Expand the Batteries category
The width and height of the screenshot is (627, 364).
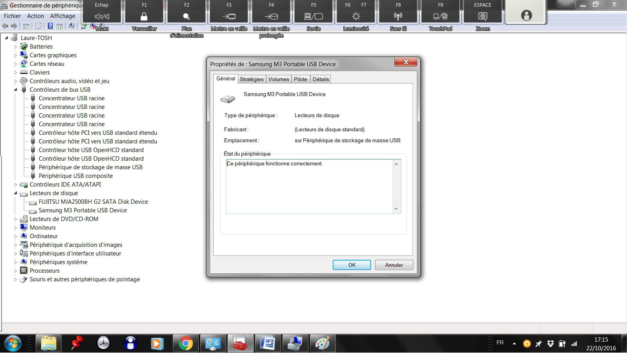16,47
